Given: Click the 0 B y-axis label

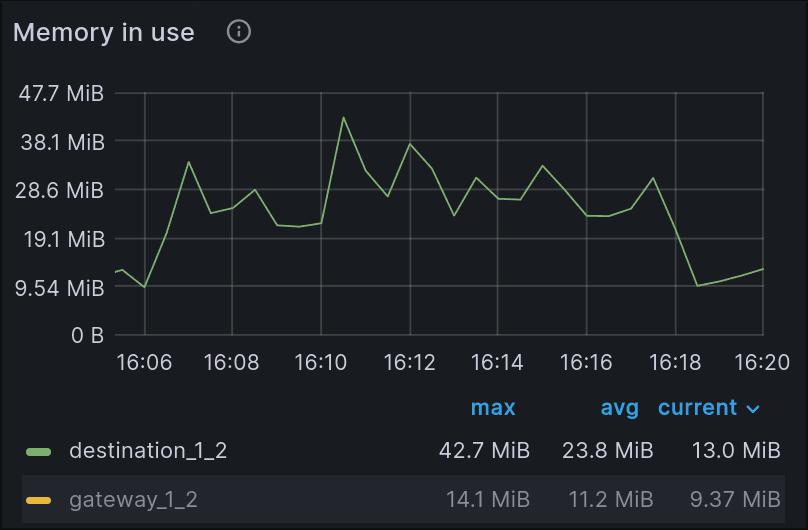Looking at the screenshot, I should coord(88,336).
